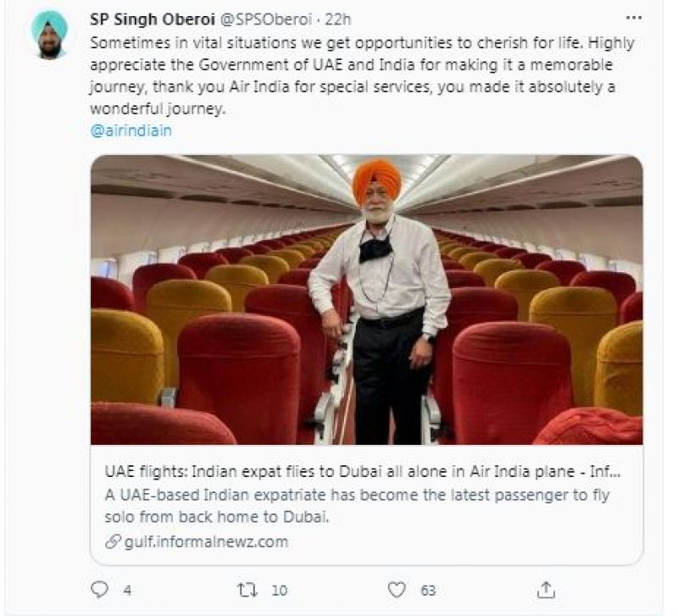Click the reply speech bubble icon
678x616 pixels.
99,589
